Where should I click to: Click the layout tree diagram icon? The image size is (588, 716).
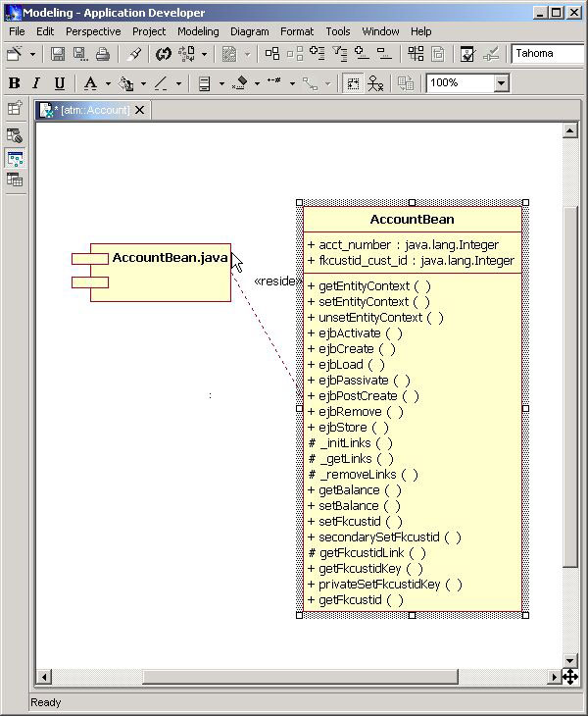[x=416, y=53]
